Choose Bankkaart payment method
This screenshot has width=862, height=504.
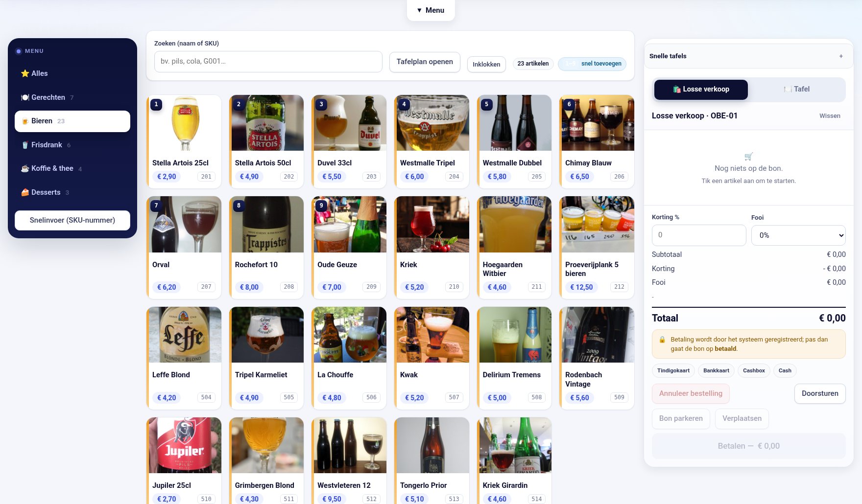tap(716, 370)
